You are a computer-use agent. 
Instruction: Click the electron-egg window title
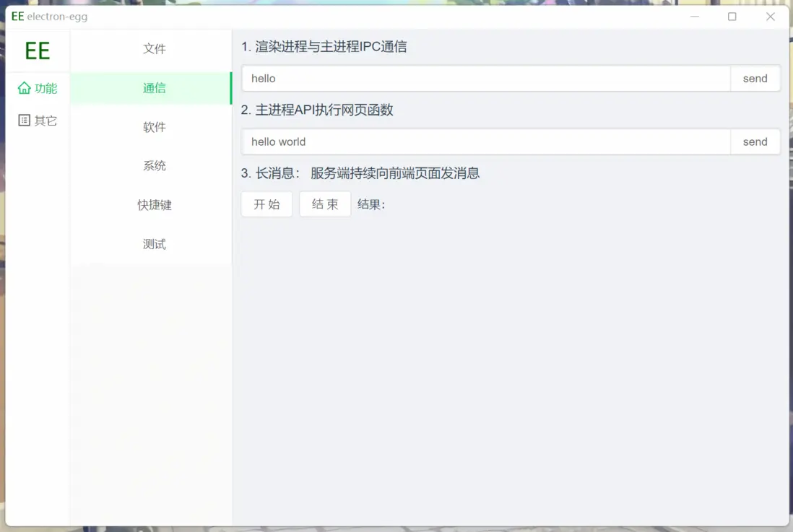point(57,17)
